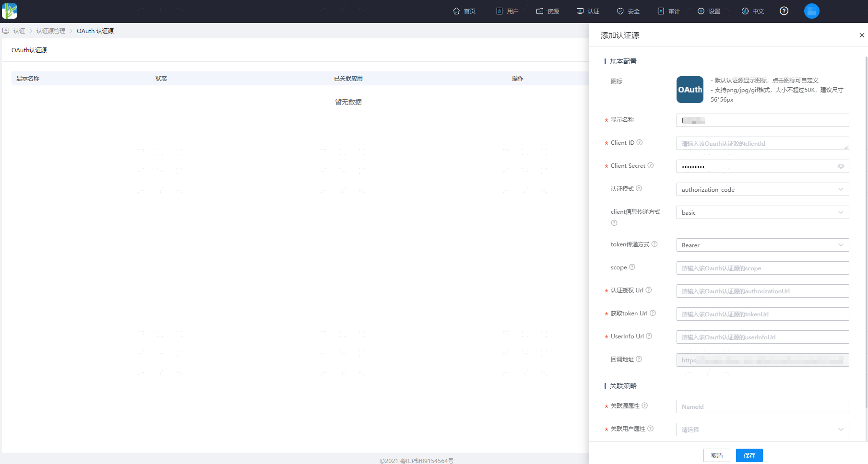Open the 关联用户属性 select dropdown
This screenshot has width=868, height=464.
(x=762, y=429)
